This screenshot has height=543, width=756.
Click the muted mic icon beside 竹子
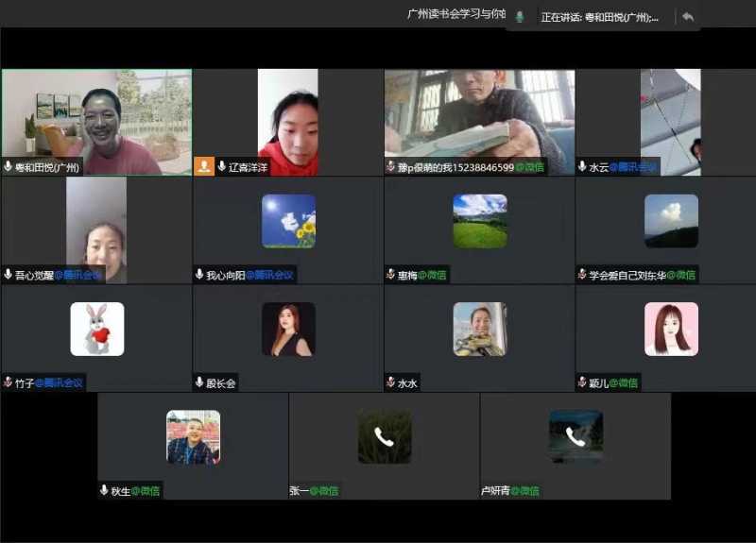tap(8, 382)
